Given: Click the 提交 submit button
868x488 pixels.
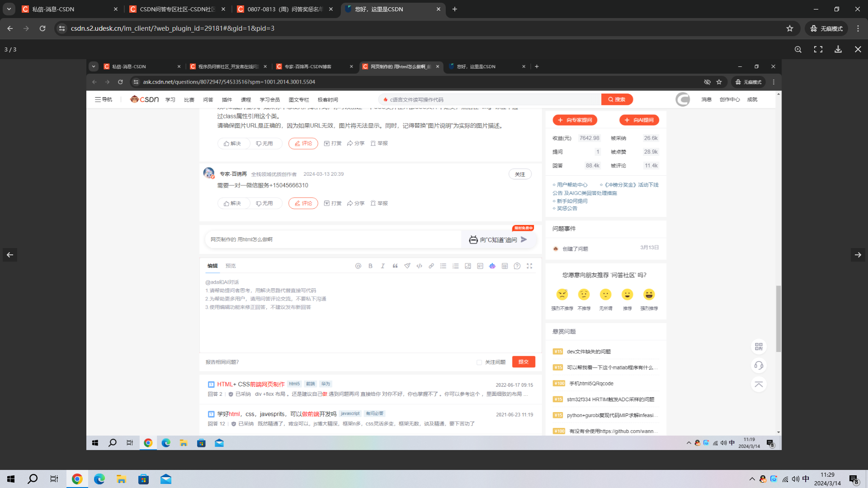Looking at the screenshot, I should pyautogui.click(x=523, y=361).
